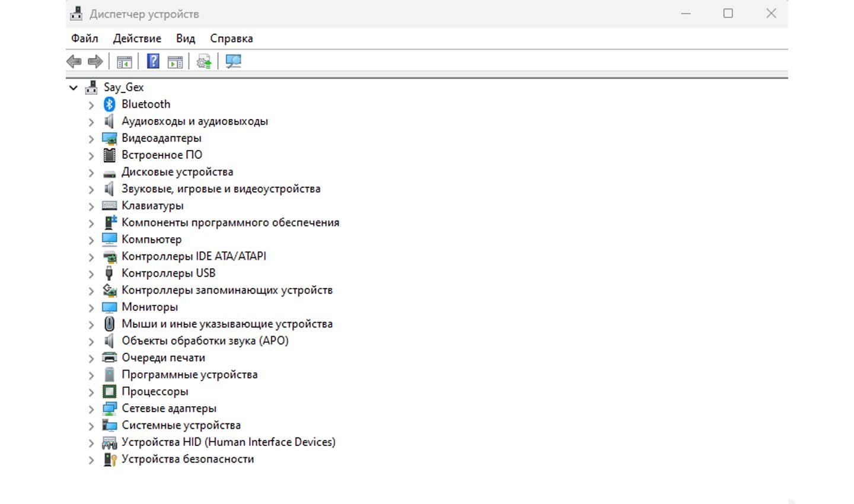This screenshot has height=504, width=854.
Task: Expand the Bluetooth category chevron
Action: [x=91, y=105]
